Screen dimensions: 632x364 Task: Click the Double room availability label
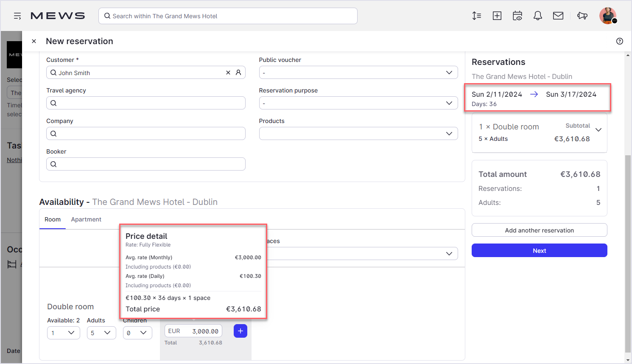coord(70,307)
